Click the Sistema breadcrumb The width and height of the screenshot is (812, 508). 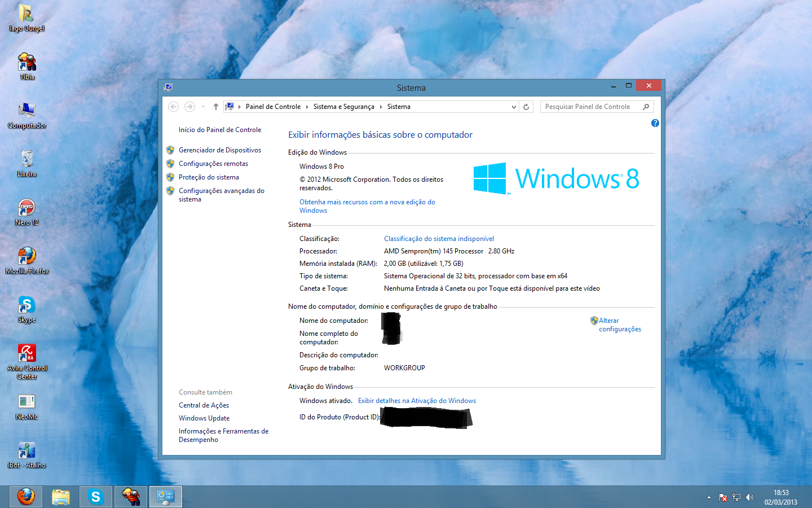tap(399, 107)
